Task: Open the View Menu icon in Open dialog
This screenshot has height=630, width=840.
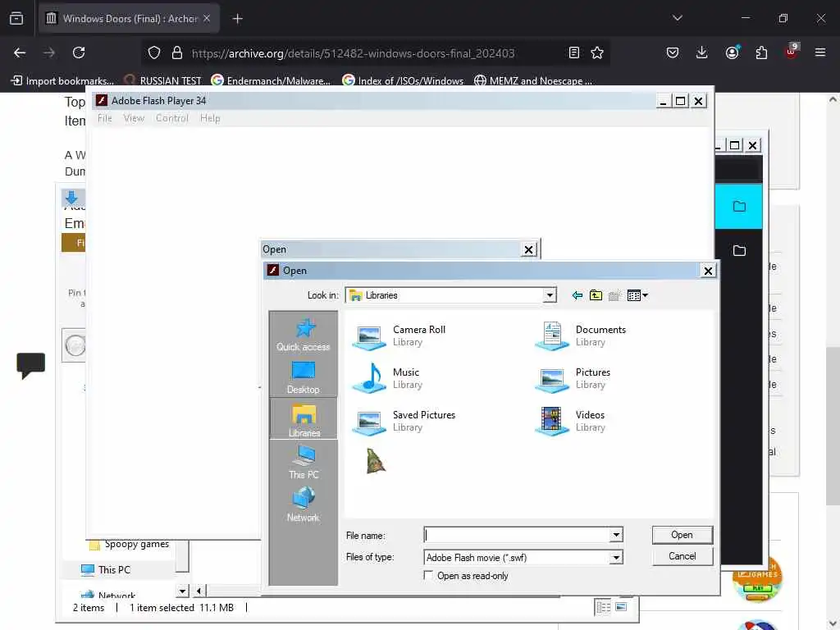Action: tap(637, 295)
